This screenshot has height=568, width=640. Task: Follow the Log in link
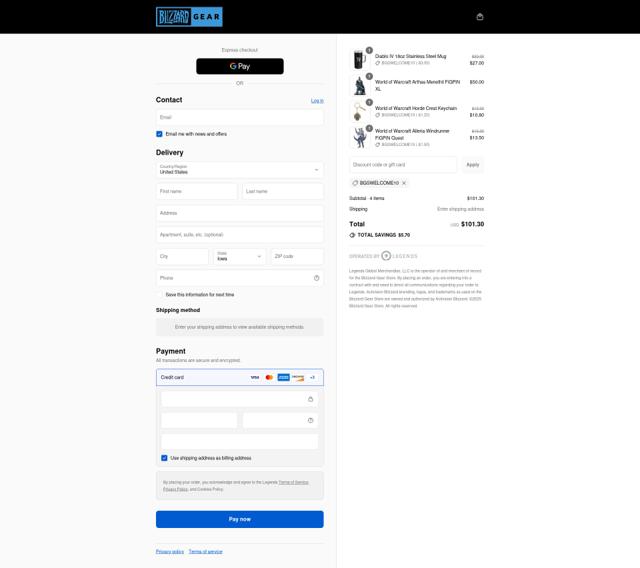pos(317,101)
